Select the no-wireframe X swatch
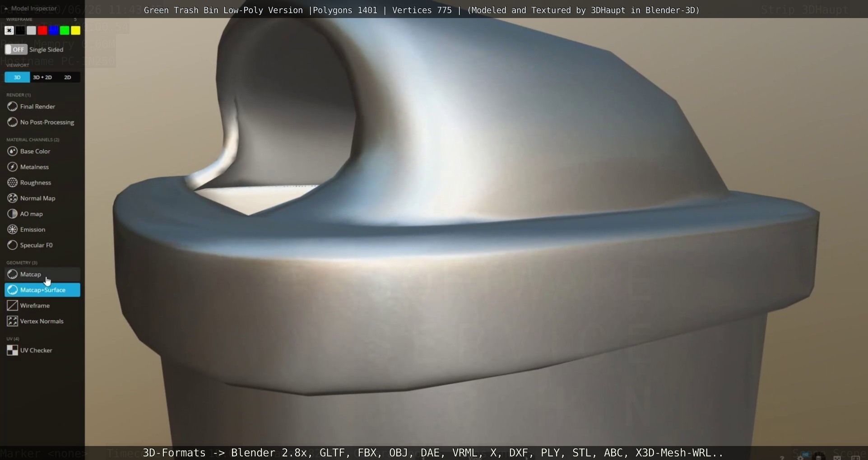 9,30
